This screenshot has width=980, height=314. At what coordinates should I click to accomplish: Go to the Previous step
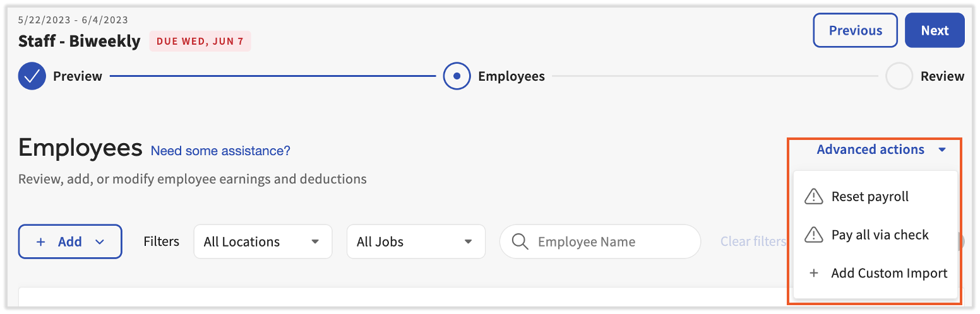point(855,30)
